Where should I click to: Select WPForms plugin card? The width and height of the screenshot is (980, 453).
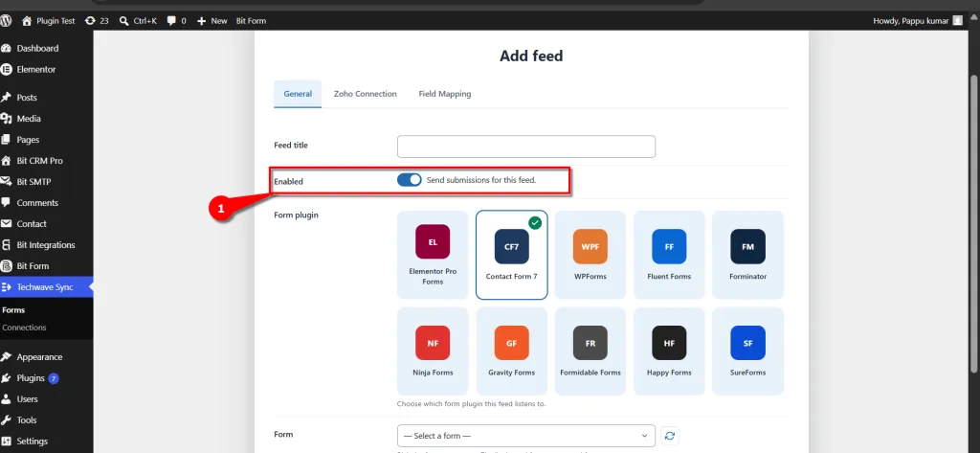point(590,255)
